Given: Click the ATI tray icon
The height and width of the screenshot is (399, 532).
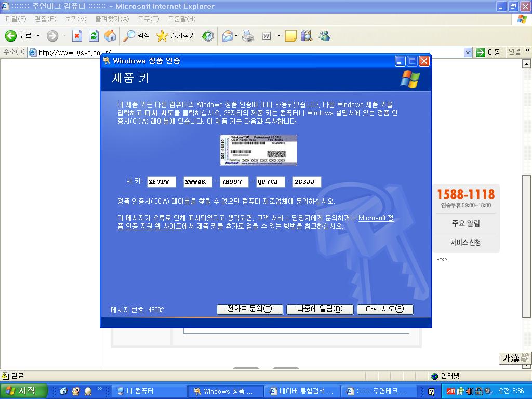Looking at the screenshot, I should [x=451, y=391].
